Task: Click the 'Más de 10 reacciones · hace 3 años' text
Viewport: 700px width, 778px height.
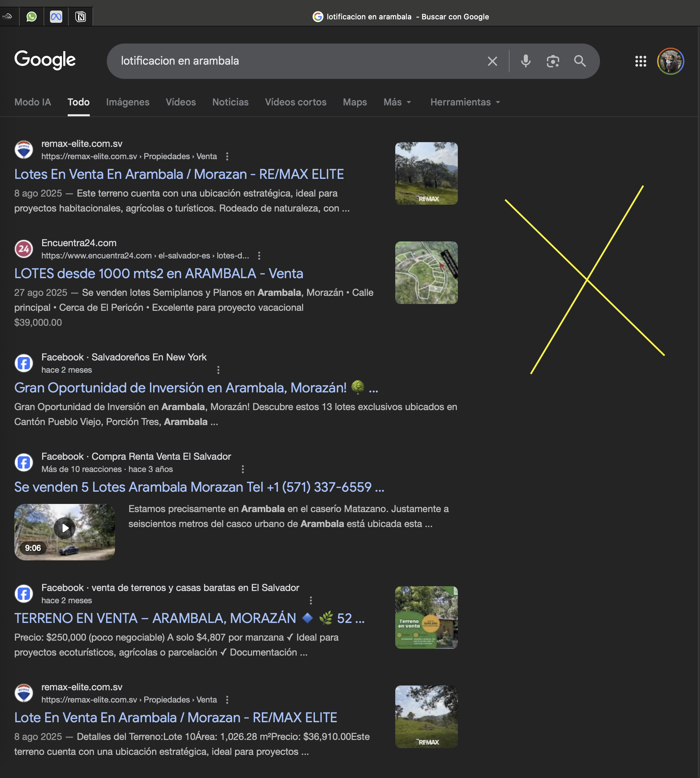Action: pos(107,469)
